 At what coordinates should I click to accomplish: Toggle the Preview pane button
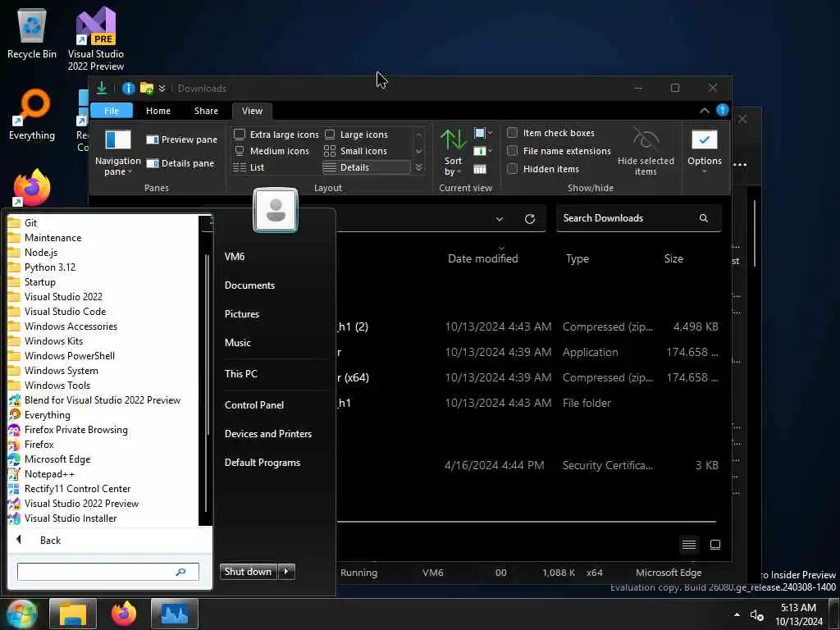click(181, 139)
